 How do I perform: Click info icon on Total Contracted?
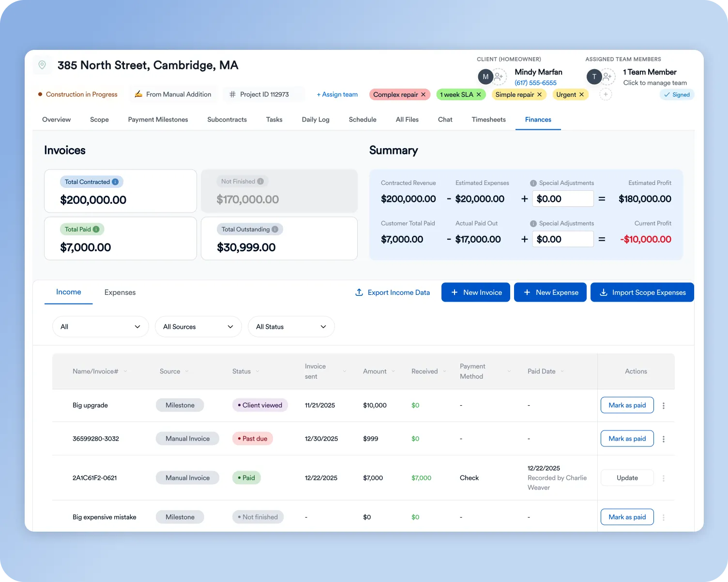[115, 182]
